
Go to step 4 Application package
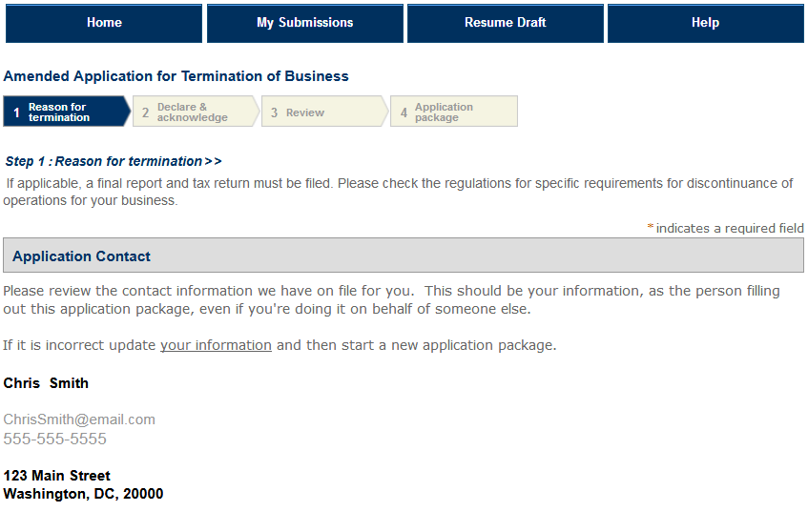coord(454,112)
